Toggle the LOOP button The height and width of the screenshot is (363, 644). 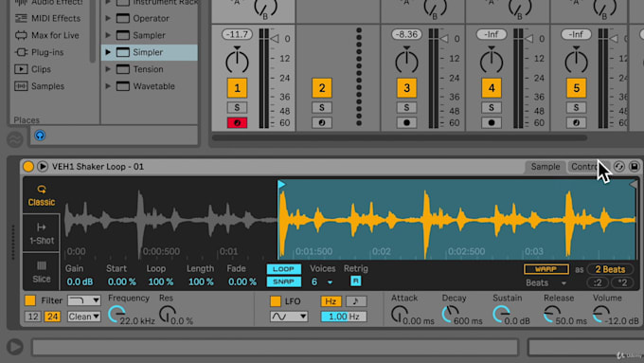tap(284, 269)
